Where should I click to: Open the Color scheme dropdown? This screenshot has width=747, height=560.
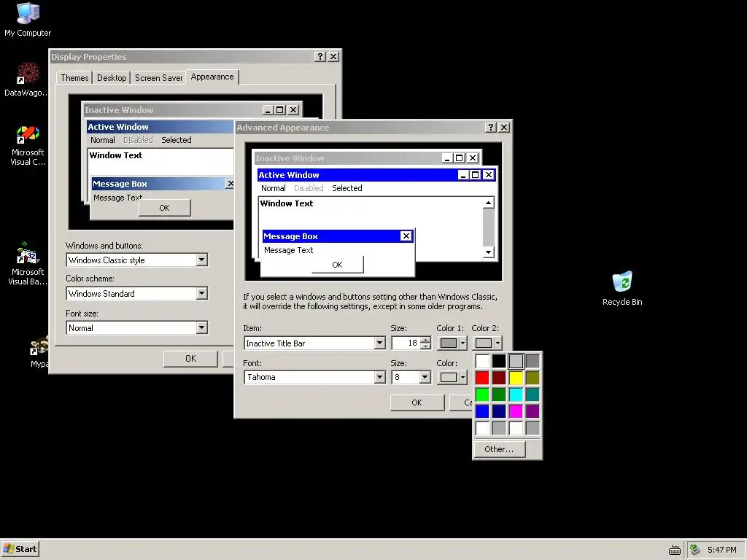(201, 293)
